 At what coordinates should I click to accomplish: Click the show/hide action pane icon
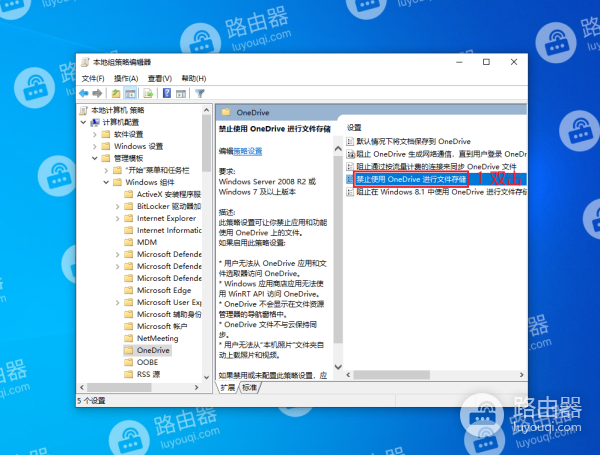pyautogui.click(x=181, y=93)
